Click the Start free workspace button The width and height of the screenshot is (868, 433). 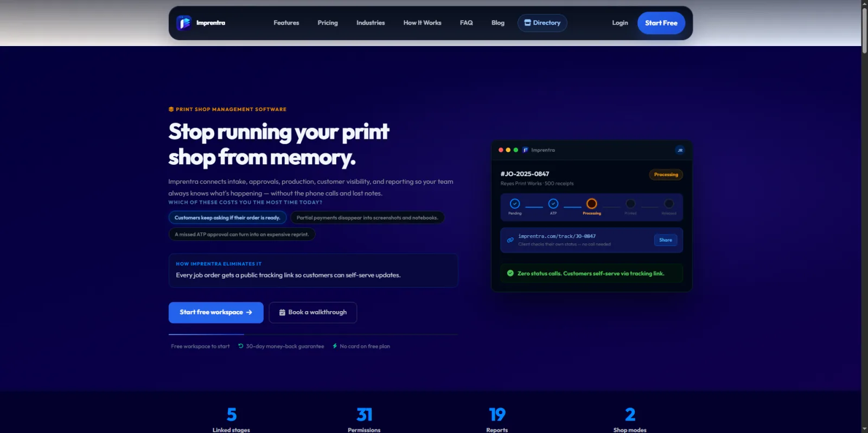(x=216, y=313)
